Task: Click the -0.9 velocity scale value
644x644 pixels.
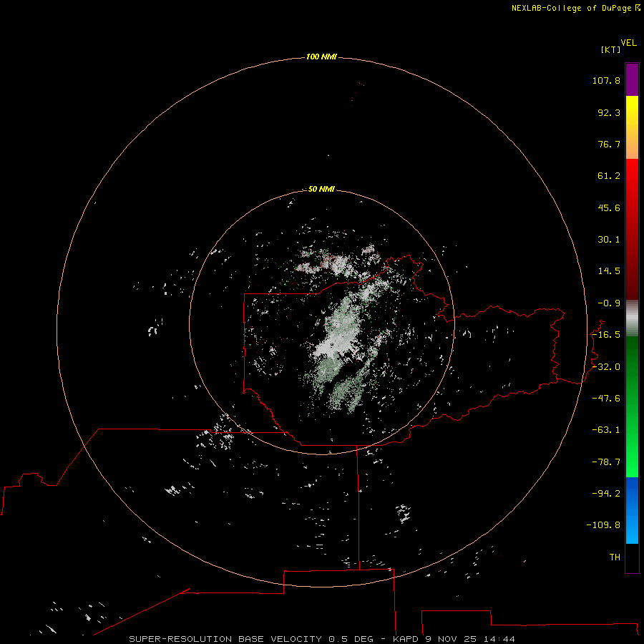Action: [x=609, y=303]
